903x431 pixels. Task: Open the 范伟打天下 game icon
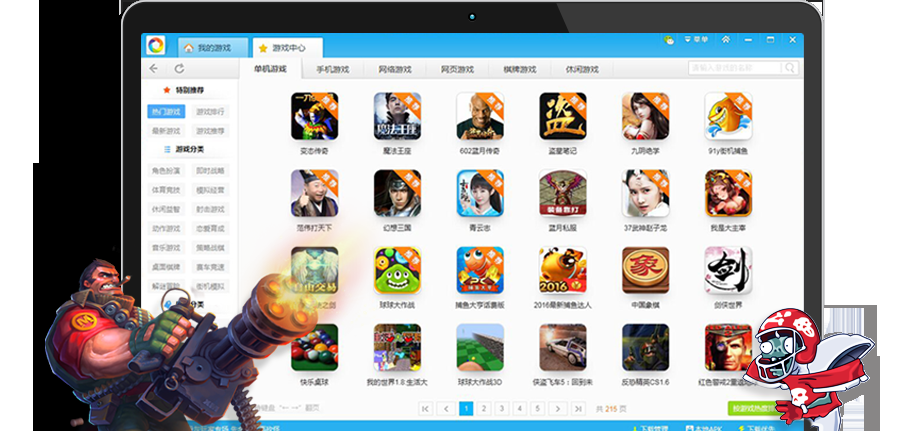pos(314,193)
